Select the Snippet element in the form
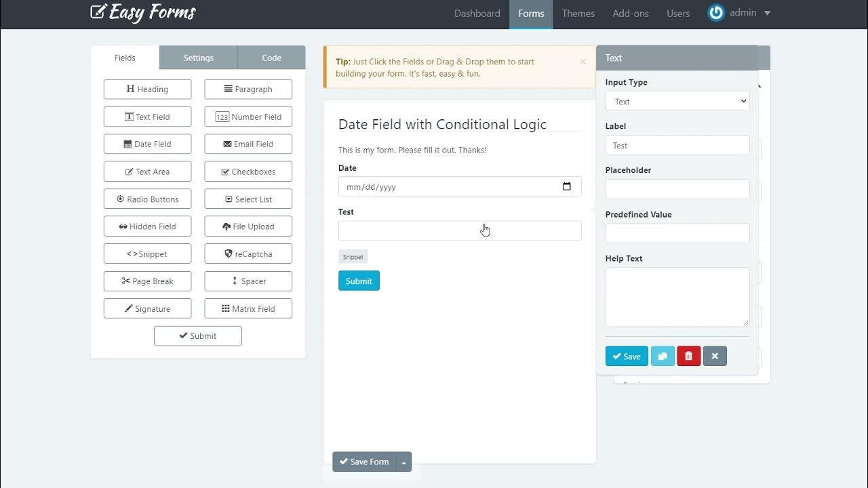Image resolution: width=868 pixels, height=488 pixels. pyautogui.click(x=353, y=257)
